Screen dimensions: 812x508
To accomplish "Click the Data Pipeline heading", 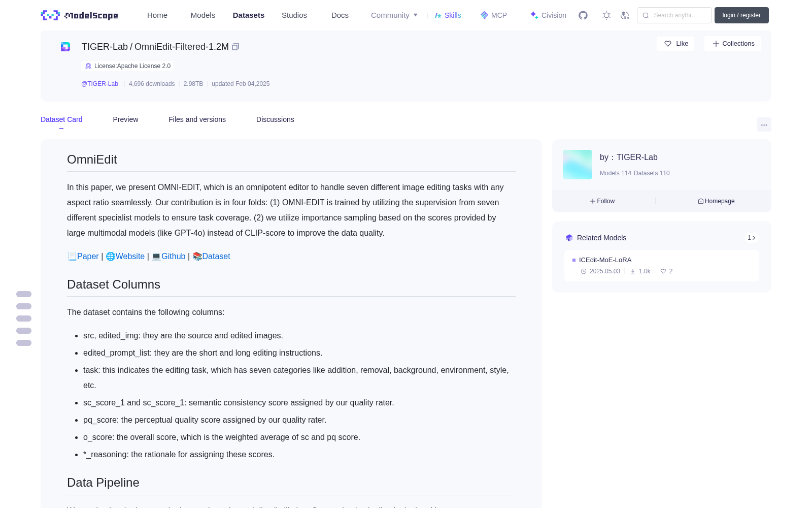I will [x=103, y=483].
